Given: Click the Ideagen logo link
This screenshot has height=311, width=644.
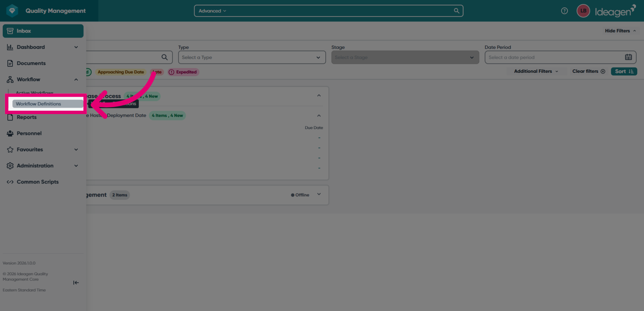Looking at the screenshot, I should (x=615, y=11).
